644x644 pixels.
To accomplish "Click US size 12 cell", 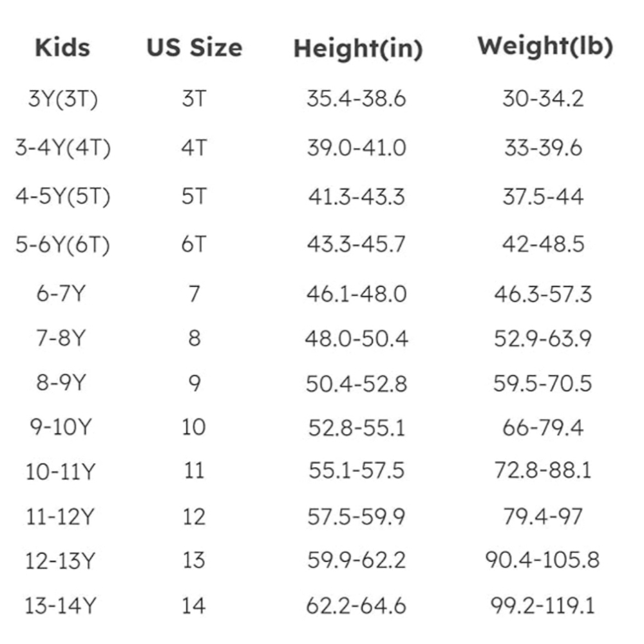I will (x=194, y=516).
